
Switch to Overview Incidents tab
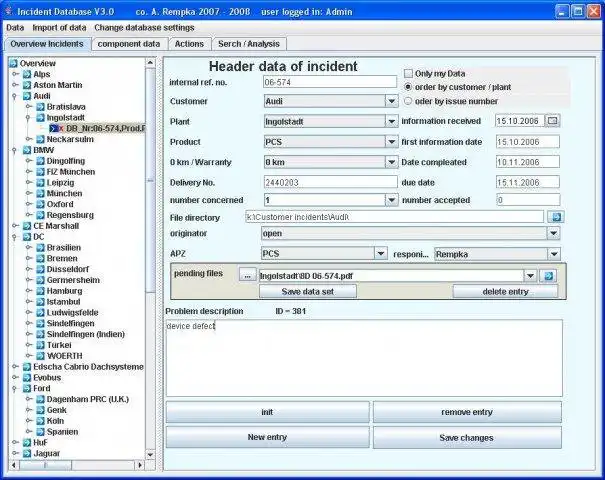(x=47, y=44)
